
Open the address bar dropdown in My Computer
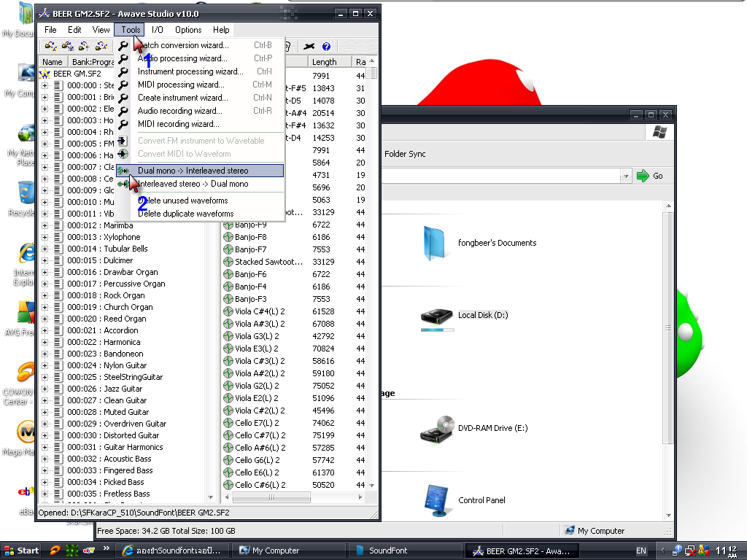(x=626, y=176)
